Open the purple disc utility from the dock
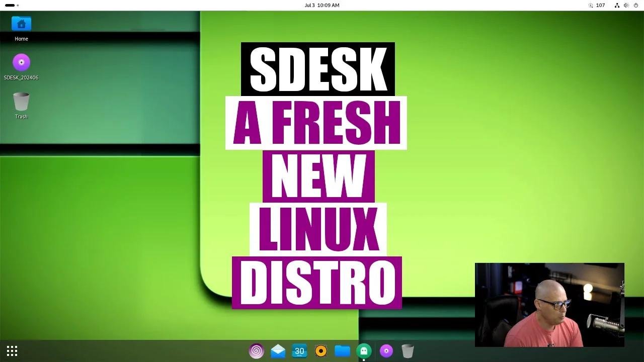Viewport: 644px width, 362px height. point(385,351)
